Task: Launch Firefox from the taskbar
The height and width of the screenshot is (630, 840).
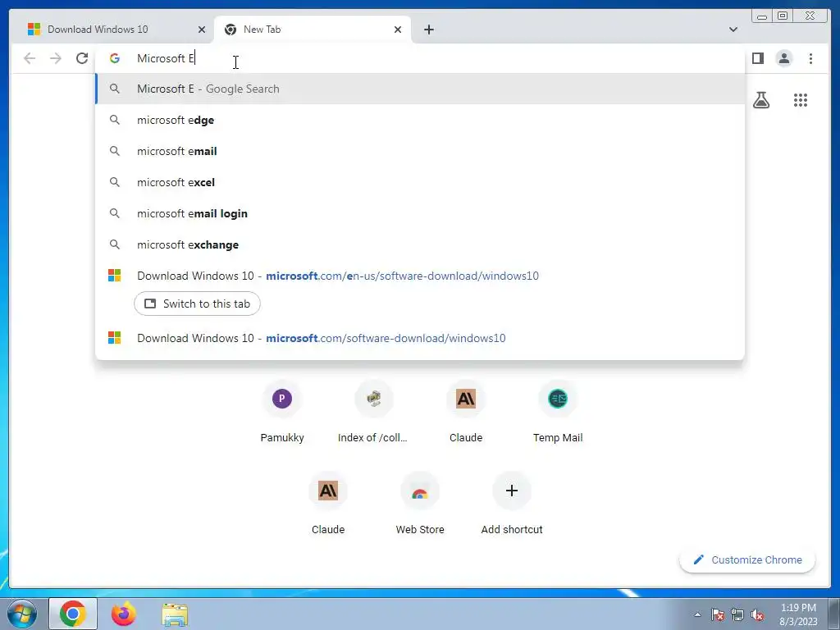Action: tap(124, 614)
